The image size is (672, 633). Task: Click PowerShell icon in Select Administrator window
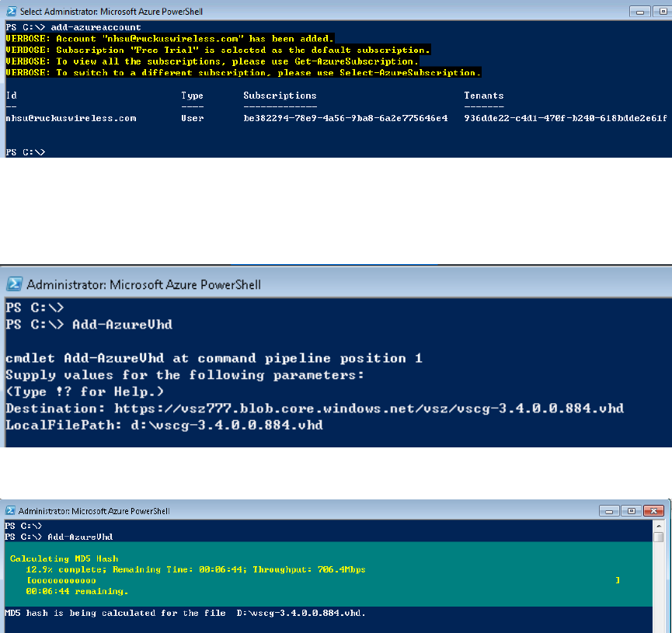[x=11, y=11]
